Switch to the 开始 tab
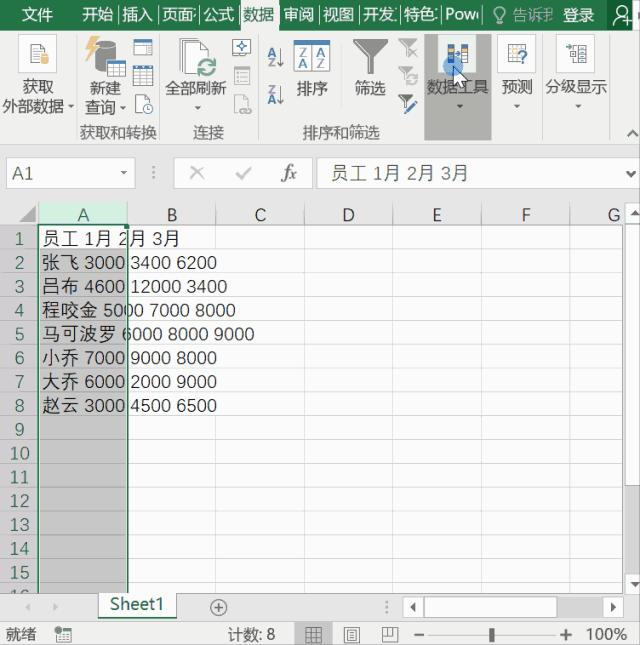 [97, 15]
